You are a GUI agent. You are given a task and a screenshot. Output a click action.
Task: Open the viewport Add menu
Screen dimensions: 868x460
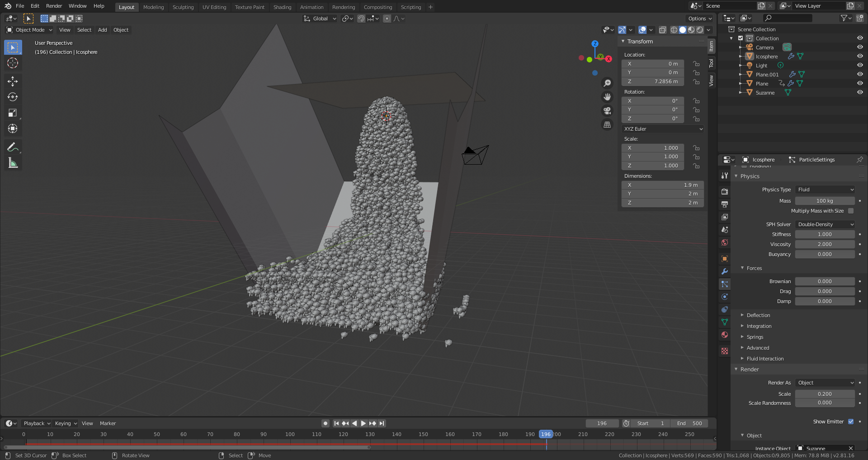pyautogui.click(x=103, y=30)
